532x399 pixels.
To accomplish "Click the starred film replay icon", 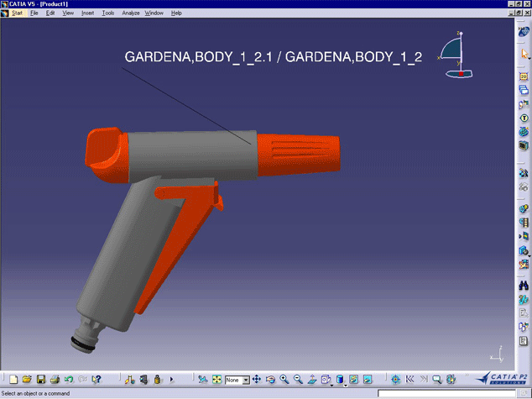I will [x=524, y=265].
